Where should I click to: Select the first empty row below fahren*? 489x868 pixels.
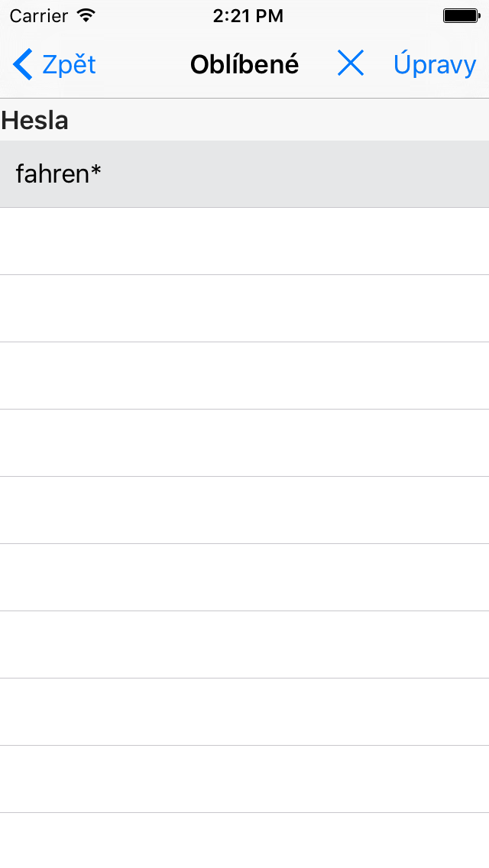click(244, 241)
